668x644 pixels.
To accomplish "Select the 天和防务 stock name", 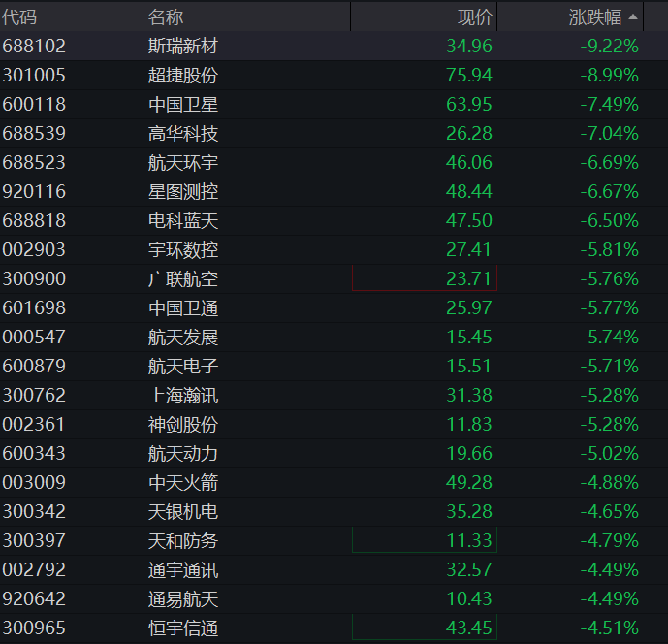I will [x=183, y=541].
